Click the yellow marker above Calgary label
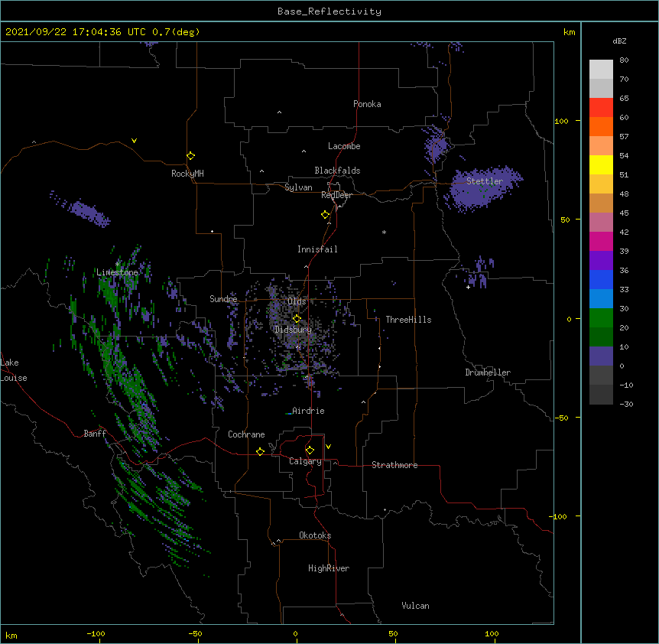The image size is (659, 644). 310,450
